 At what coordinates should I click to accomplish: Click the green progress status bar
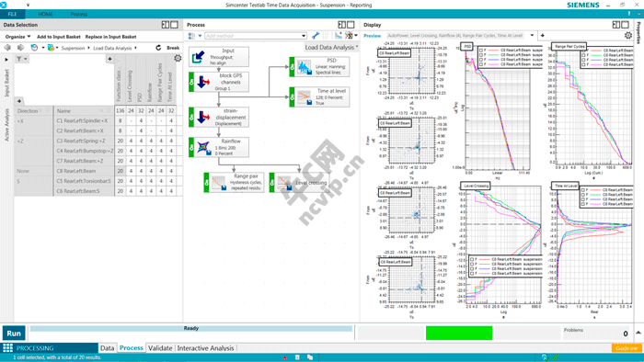pyautogui.click(x=459, y=333)
